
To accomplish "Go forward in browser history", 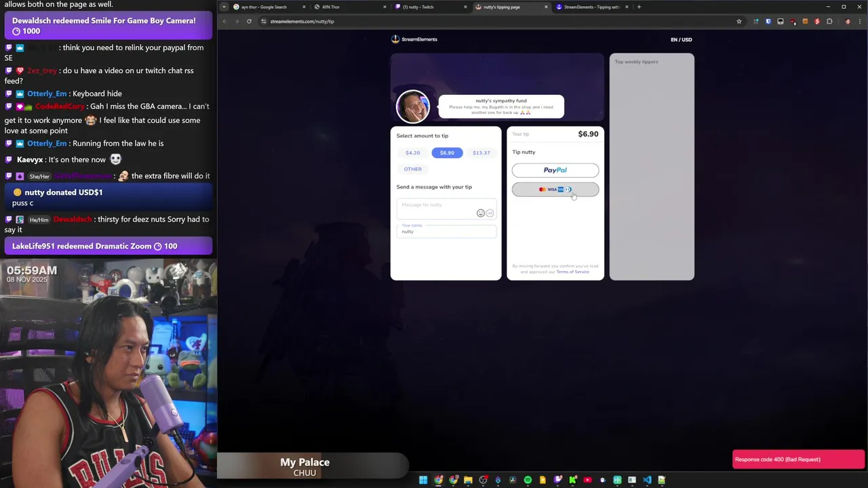I will click(x=237, y=21).
